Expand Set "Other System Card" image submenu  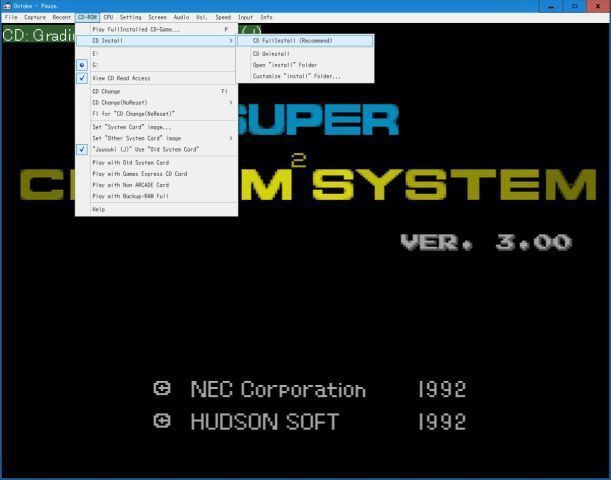click(x=157, y=138)
